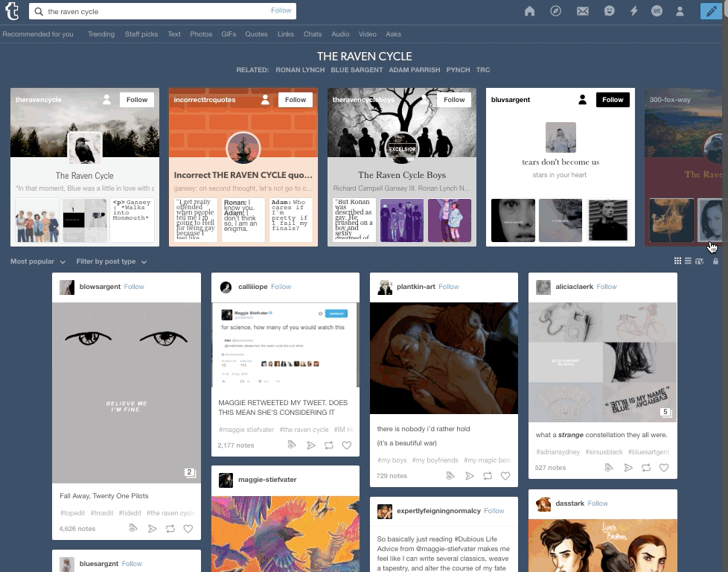Follow the theravencycleboys blog
The image size is (728, 572).
click(x=454, y=100)
